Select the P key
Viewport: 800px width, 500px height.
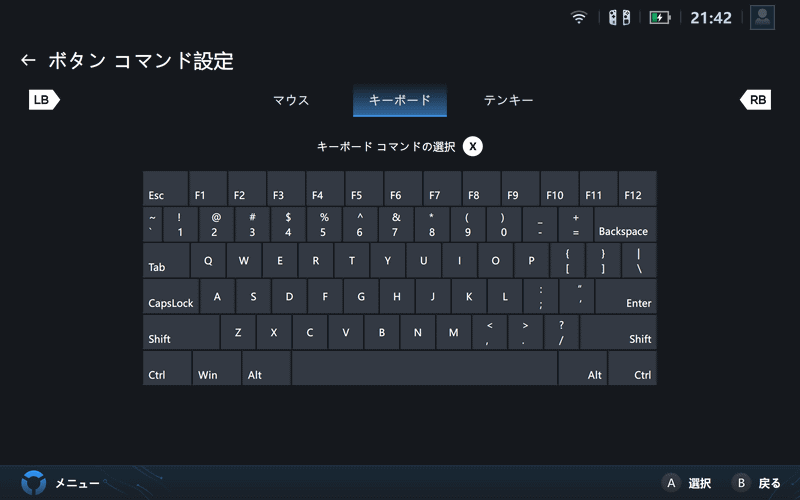pos(531,260)
